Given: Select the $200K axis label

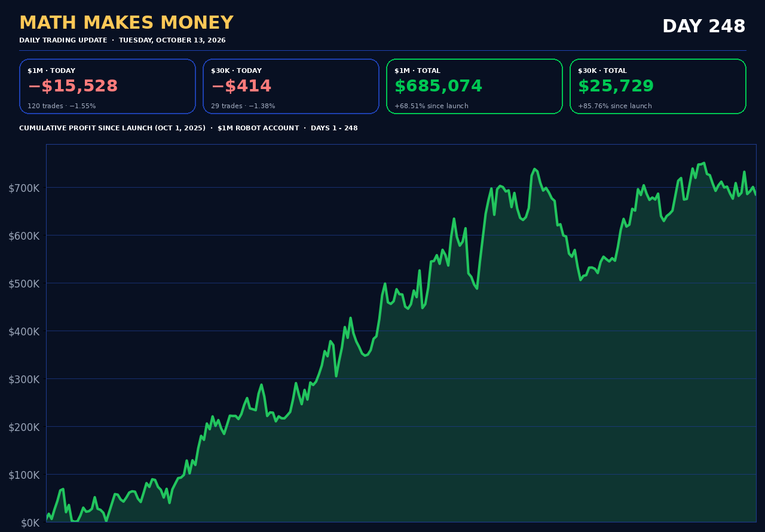Looking at the screenshot, I should pos(24,427).
